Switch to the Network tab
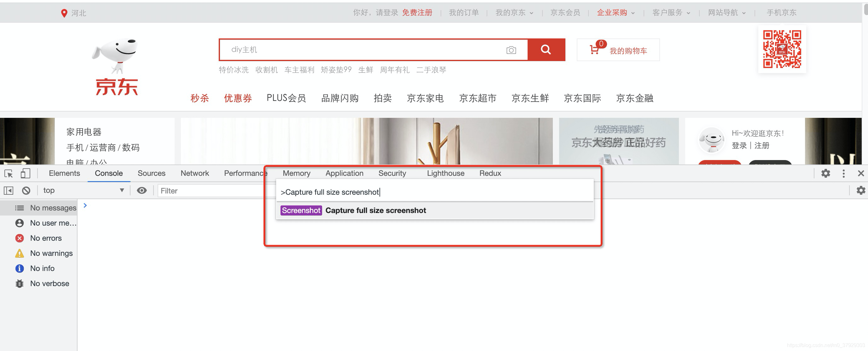The width and height of the screenshot is (868, 351). pos(194,174)
